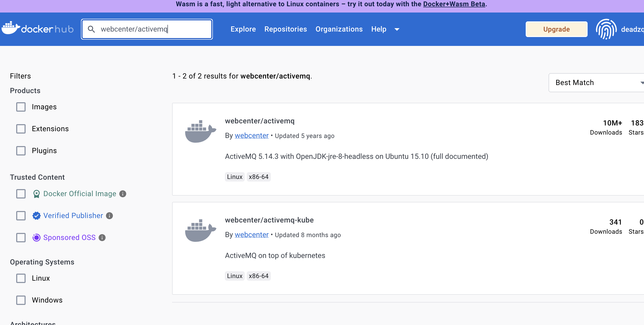Tick the Verified Publisher checkbox
The height and width of the screenshot is (325, 644).
click(x=21, y=216)
